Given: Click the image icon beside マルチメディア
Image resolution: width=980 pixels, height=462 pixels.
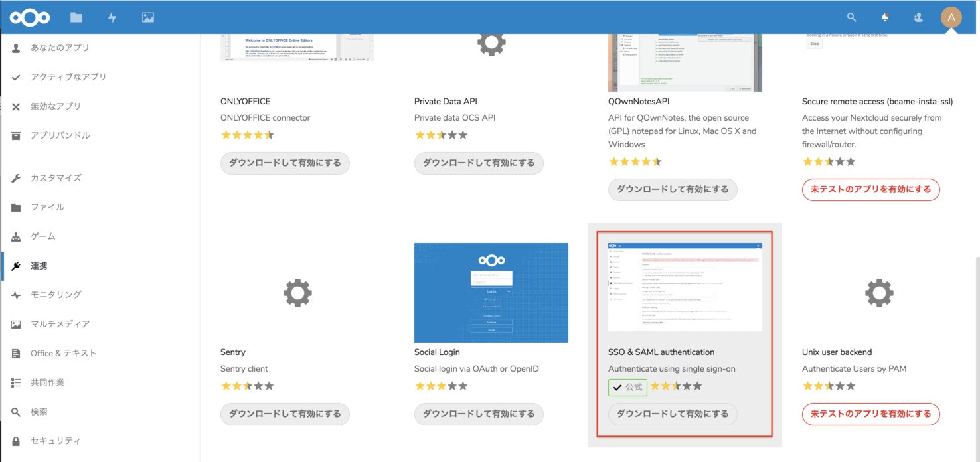Looking at the screenshot, I should [x=16, y=324].
